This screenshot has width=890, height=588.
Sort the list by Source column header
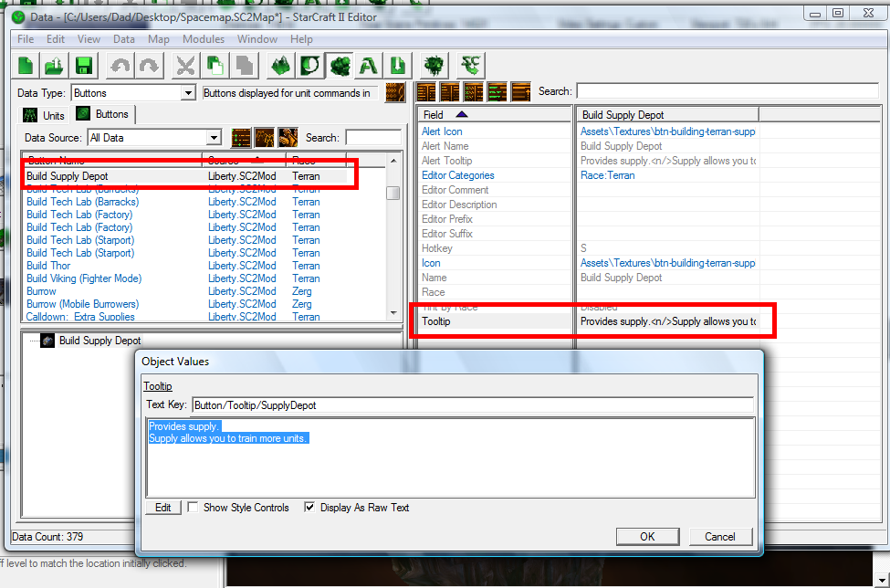click(x=244, y=160)
